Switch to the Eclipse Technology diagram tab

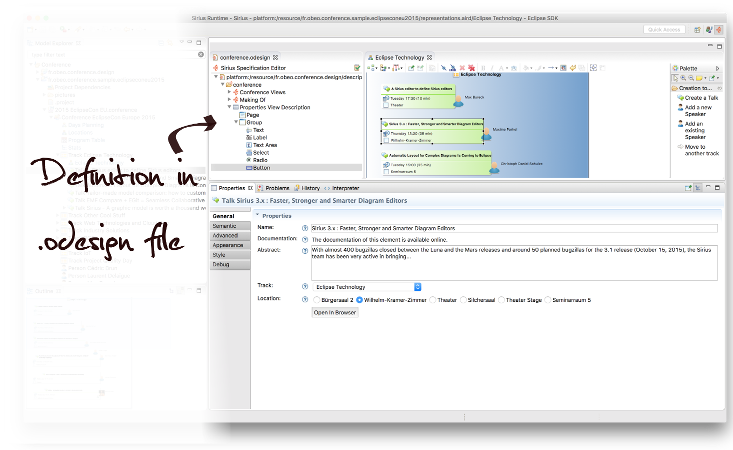(x=400, y=57)
